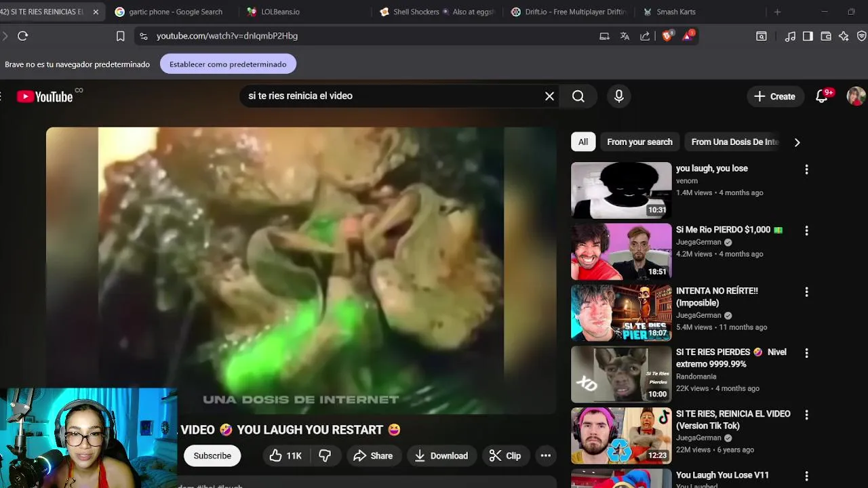Open options for 'Si Me Rio PIERDO $1,000'
Image resolution: width=868 pixels, height=488 pixels.
point(806,230)
